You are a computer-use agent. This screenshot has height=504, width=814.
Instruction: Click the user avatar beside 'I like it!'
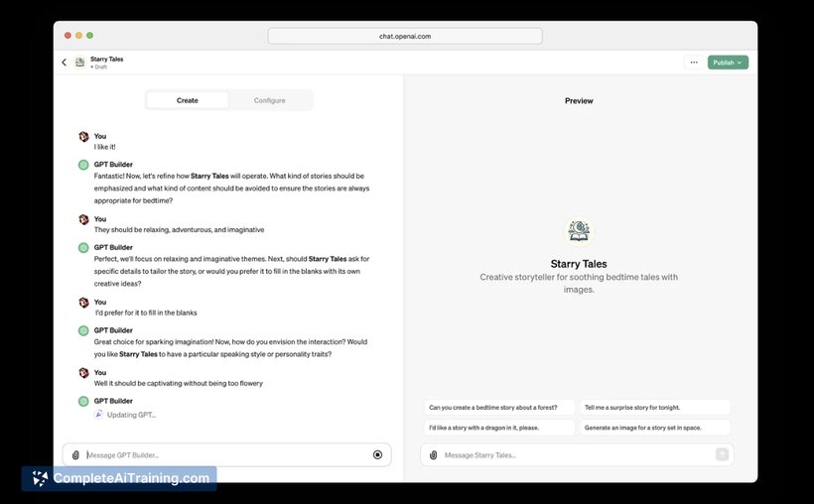pos(83,137)
